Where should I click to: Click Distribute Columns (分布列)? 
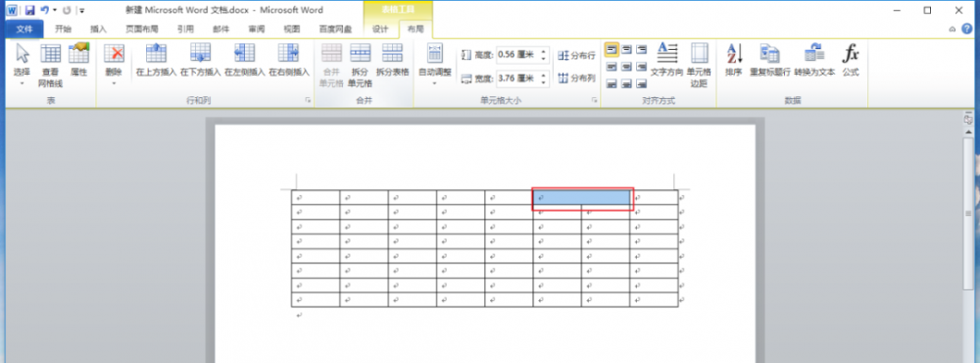point(577,78)
